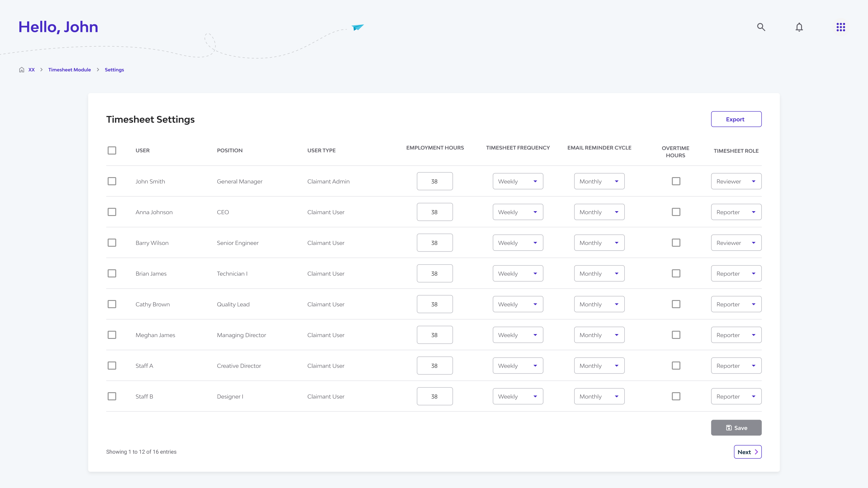
Task: Open the search icon in header
Action: pos(761,27)
